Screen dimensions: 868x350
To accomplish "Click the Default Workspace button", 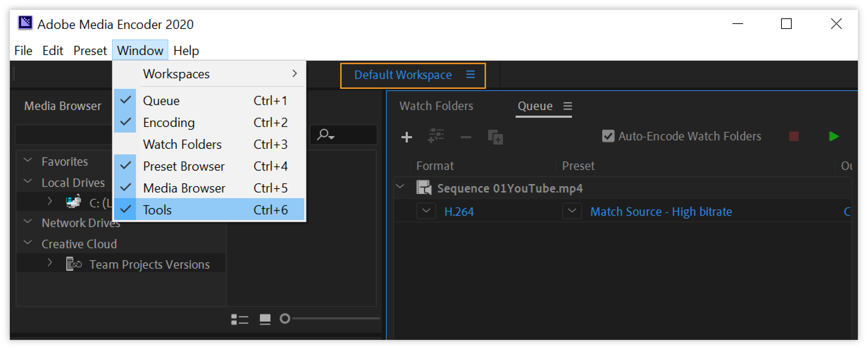I will [x=402, y=75].
